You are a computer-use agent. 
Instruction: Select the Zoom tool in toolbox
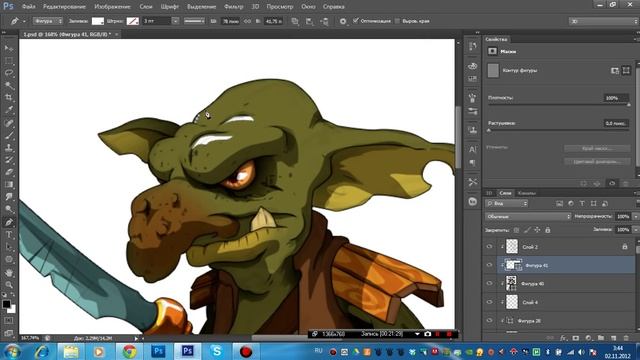[9, 284]
